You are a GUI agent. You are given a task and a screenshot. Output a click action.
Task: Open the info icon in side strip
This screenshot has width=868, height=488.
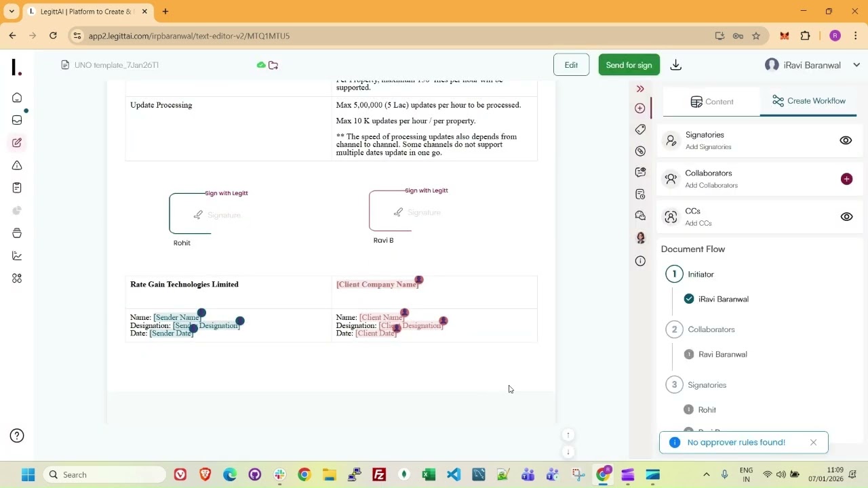tap(640, 261)
